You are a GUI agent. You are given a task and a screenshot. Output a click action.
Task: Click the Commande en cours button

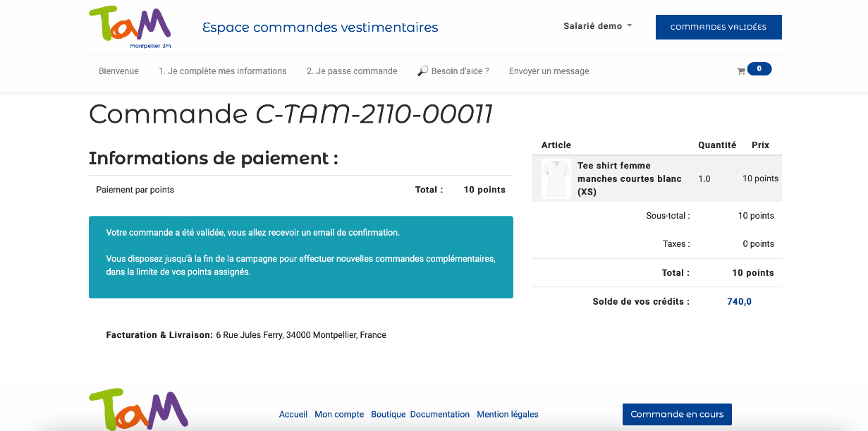pyautogui.click(x=676, y=414)
